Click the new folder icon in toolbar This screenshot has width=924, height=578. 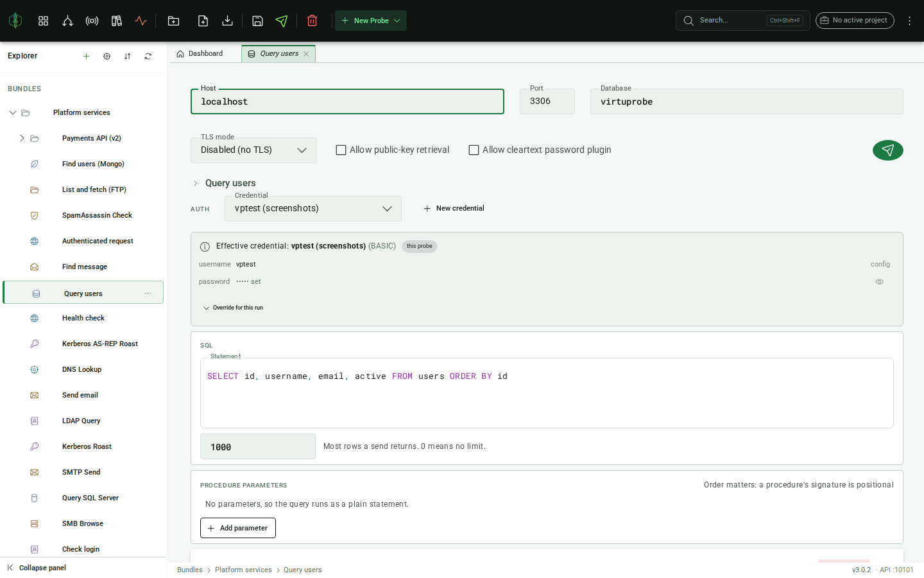pyautogui.click(x=173, y=21)
